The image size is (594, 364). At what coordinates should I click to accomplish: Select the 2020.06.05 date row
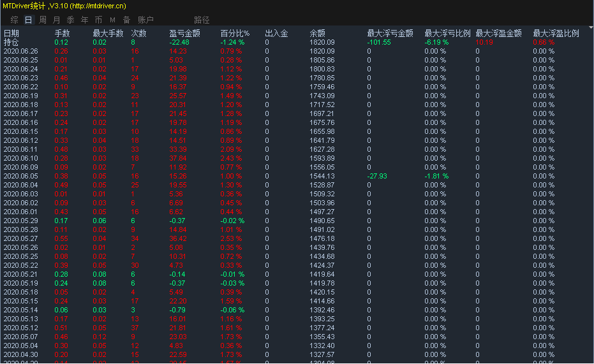coord(20,176)
